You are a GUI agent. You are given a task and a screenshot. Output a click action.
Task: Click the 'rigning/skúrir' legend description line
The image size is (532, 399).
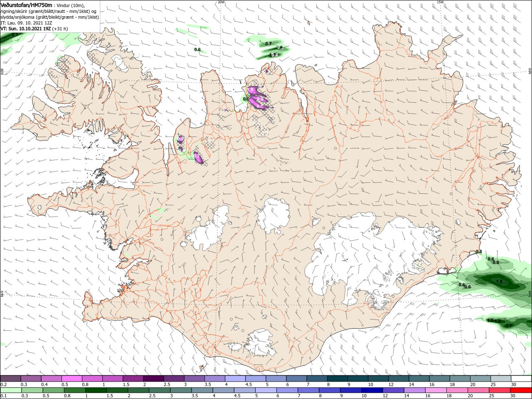(48, 11)
